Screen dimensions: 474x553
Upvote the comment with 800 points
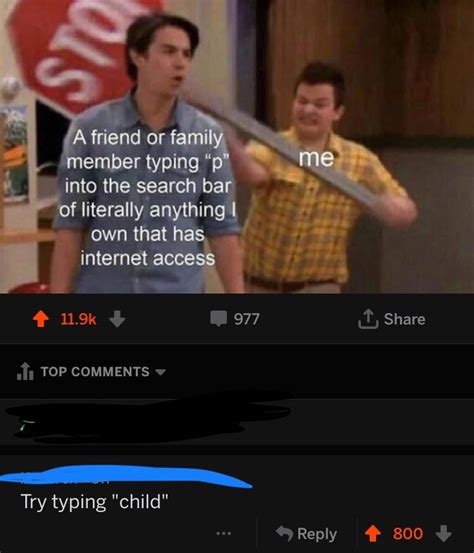[x=372, y=533]
